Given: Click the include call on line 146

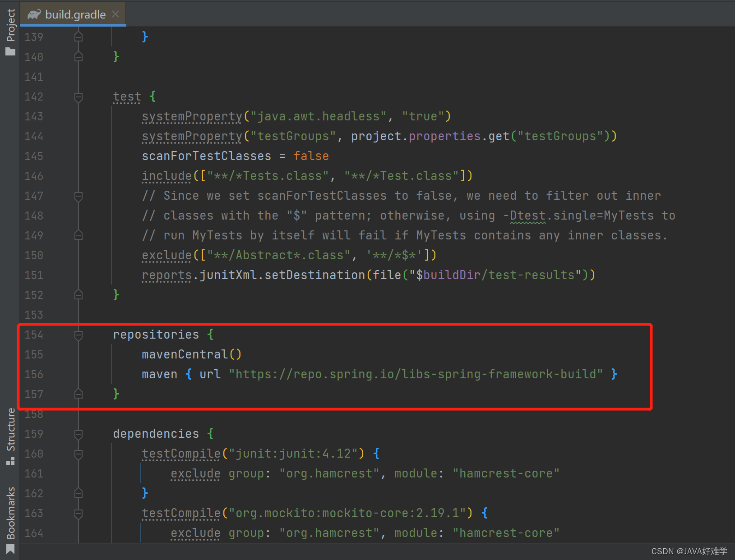Looking at the screenshot, I should pos(166,176).
